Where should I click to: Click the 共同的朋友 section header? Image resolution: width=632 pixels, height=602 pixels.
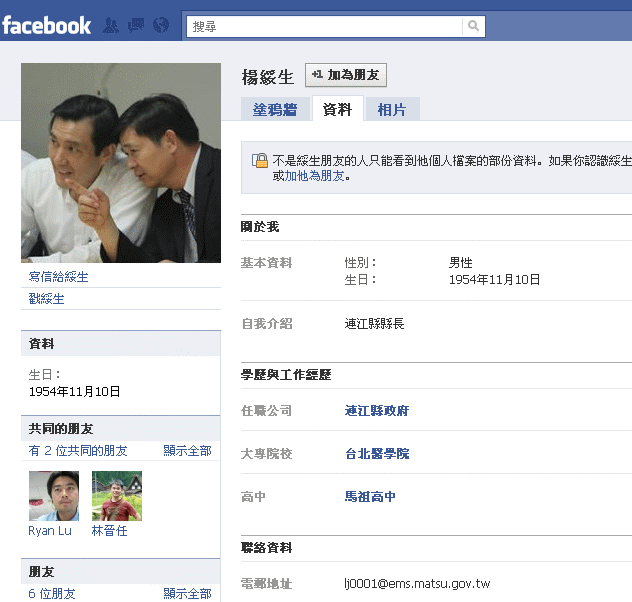pyautogui.click(x=121, y=428)
